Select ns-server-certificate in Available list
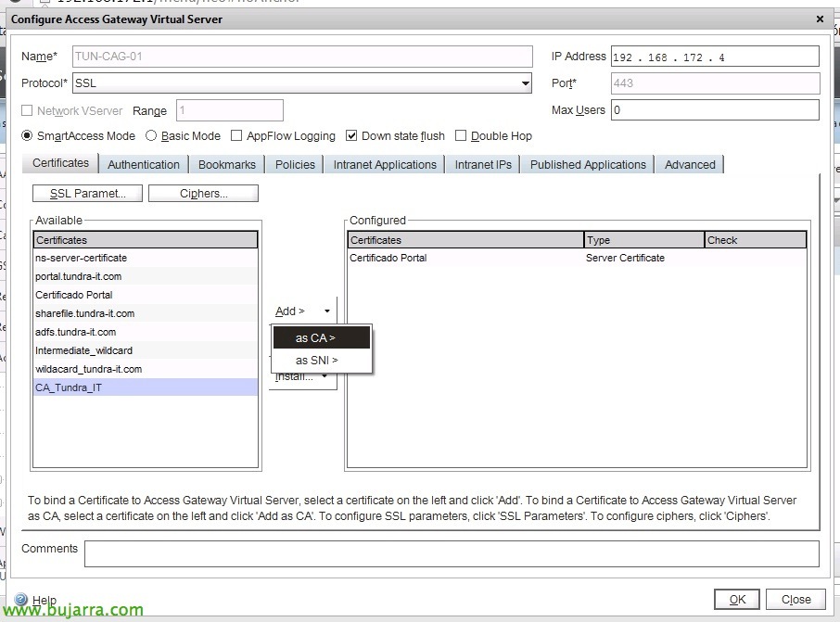 click(x=146, y=258)
